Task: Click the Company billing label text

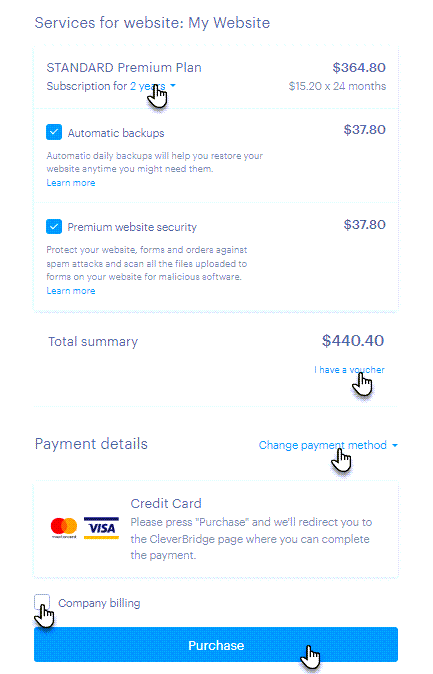Action: 99,603
